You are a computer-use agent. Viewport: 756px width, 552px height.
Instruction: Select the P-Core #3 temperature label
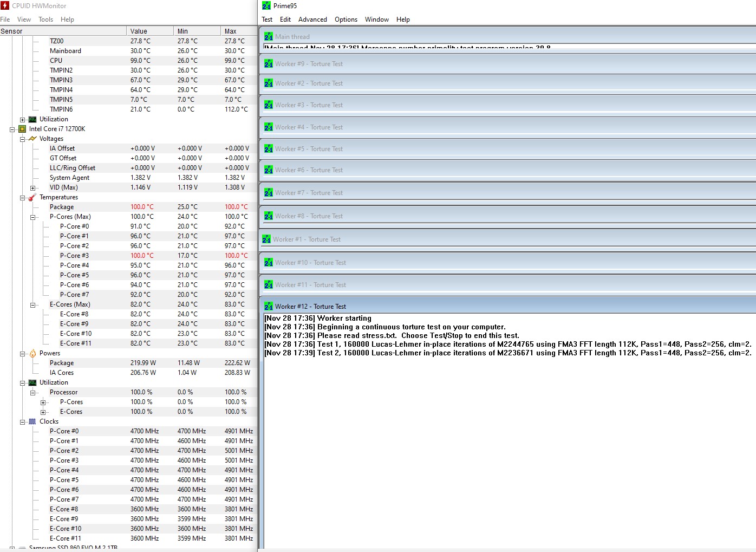click(x=75, y=256)
